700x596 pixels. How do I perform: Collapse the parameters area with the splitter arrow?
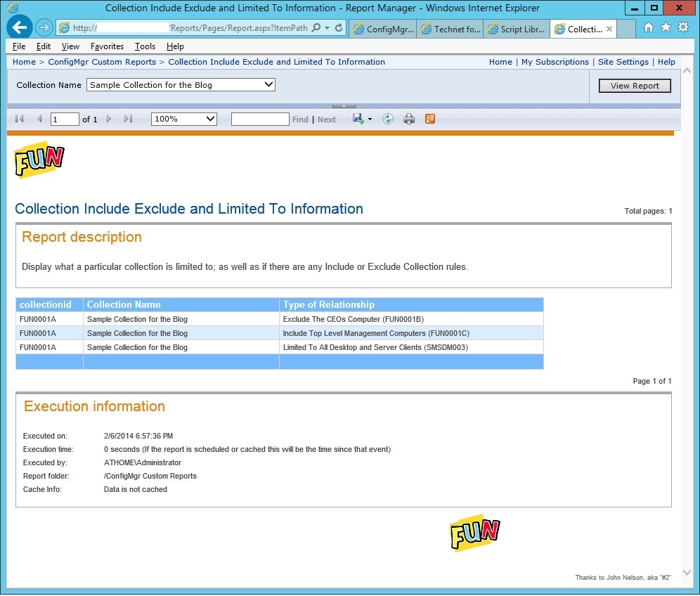(x=344, y=106)
